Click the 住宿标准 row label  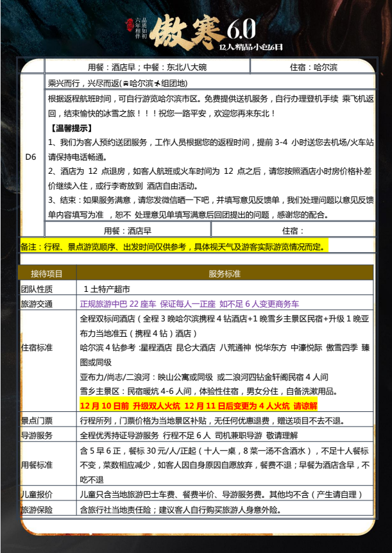(x=37, y=348)
